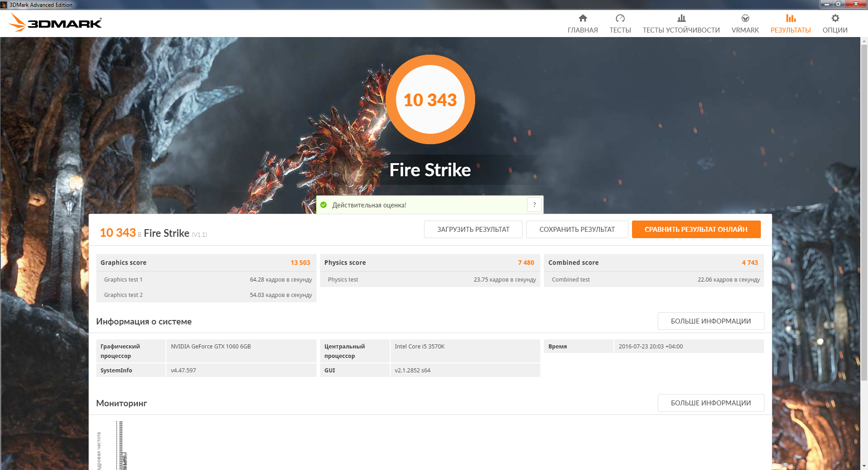Switch to the VRMARK tab label
The width and height of the screenshot is (868, 470).
tap(745, 30)
